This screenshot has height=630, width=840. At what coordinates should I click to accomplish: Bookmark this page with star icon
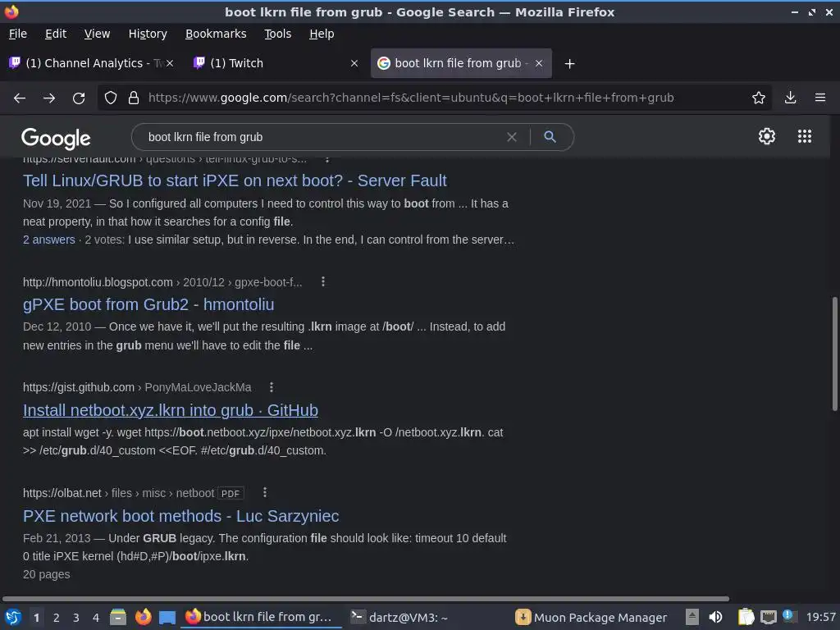pos(759,98)
